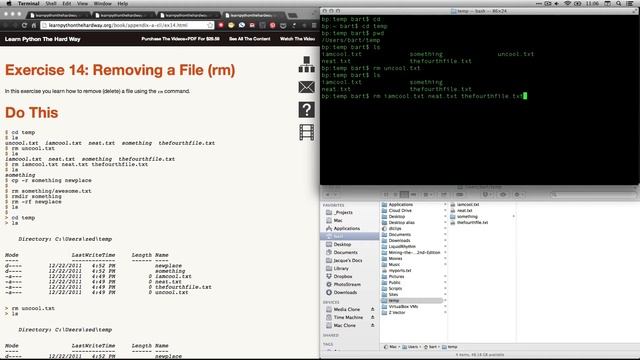
Task: Switch to the third Chrome tab
Action: [188, 16]
